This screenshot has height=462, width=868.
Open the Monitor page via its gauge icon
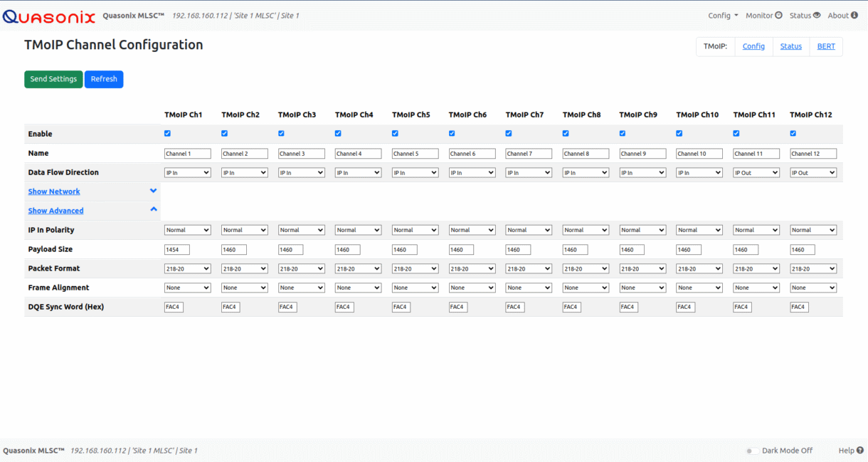click(778, 15)
